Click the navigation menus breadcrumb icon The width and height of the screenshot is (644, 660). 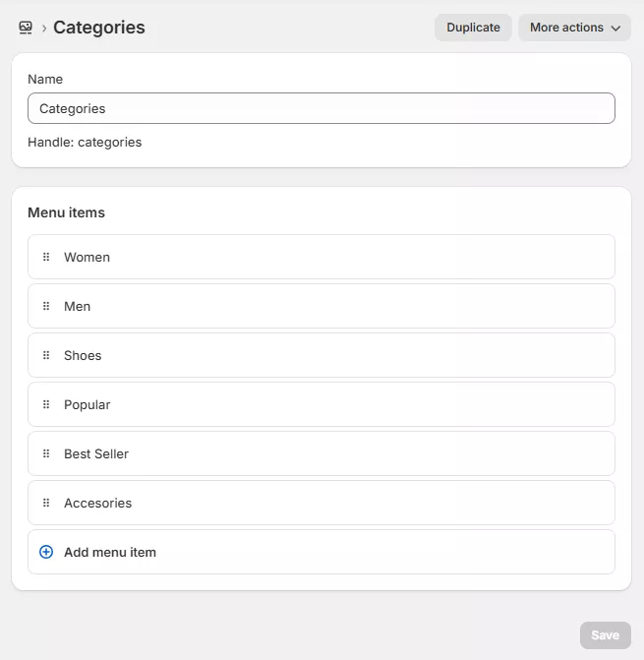pyautogui.click(x=26, y=28)
